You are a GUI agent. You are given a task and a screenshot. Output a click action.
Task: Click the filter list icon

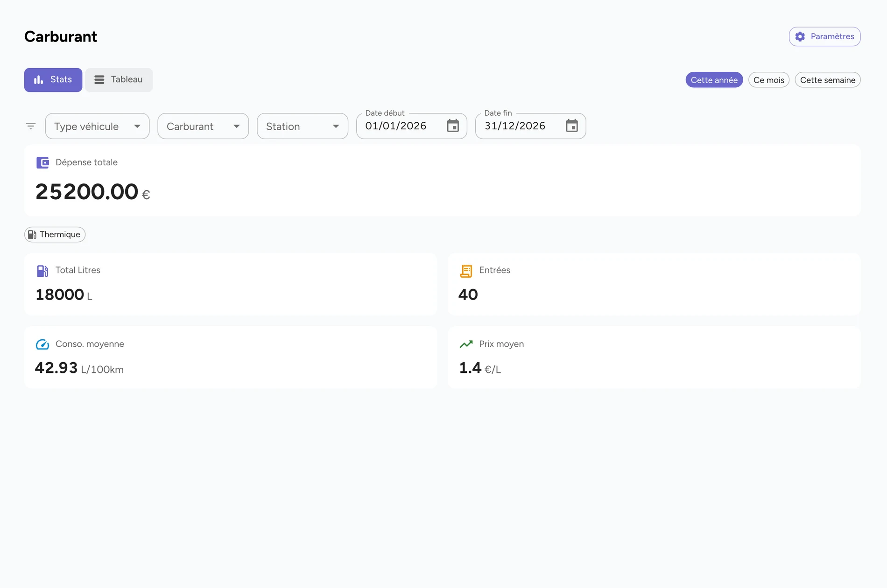click(31, 126)
